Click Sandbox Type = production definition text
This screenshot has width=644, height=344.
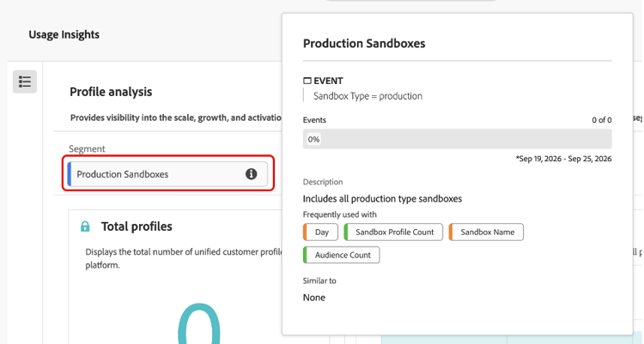(368, 96)
